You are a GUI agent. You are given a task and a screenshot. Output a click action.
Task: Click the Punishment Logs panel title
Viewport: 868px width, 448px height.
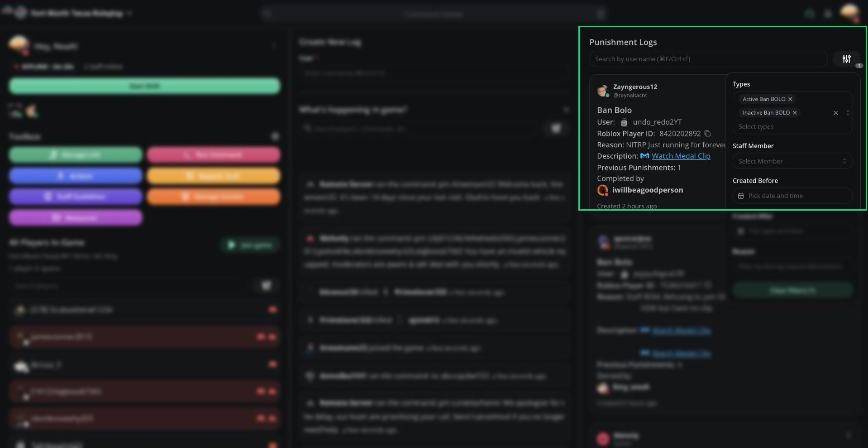tap(623, 42)
